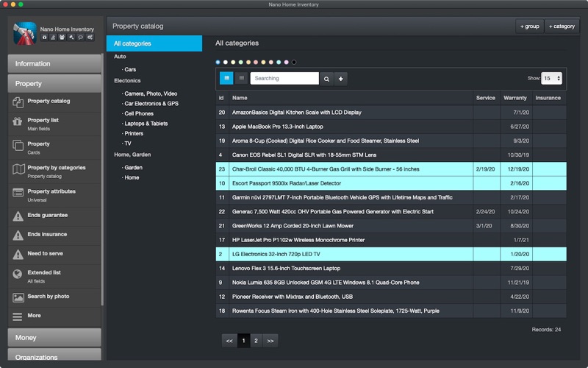Switch to grid view toggle
Screen dimensions: 588x368
[242, 78]
